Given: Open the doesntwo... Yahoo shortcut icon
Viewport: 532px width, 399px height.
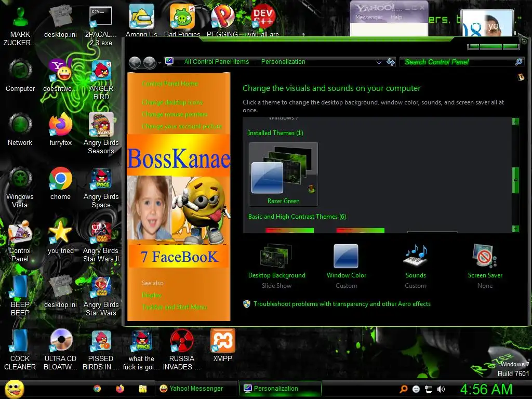Looking at the screenshot, I should 60,75.
